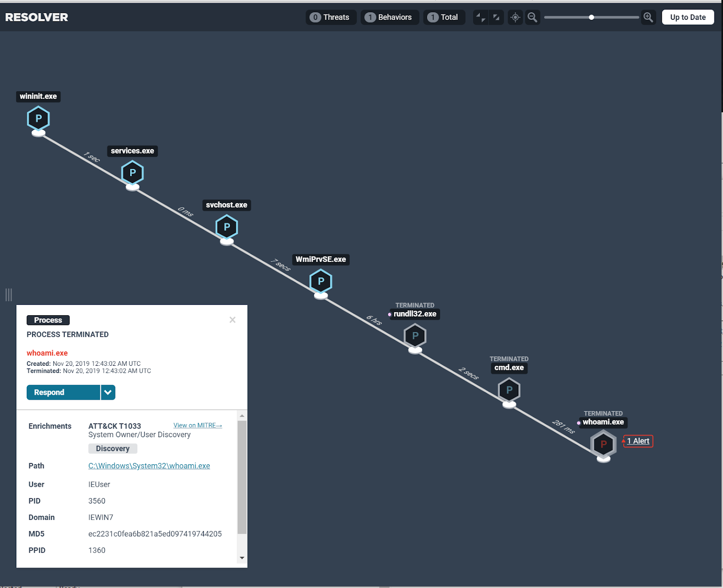
Task: Select the rundll32.exe terminated process node
Action: (415, 336)
